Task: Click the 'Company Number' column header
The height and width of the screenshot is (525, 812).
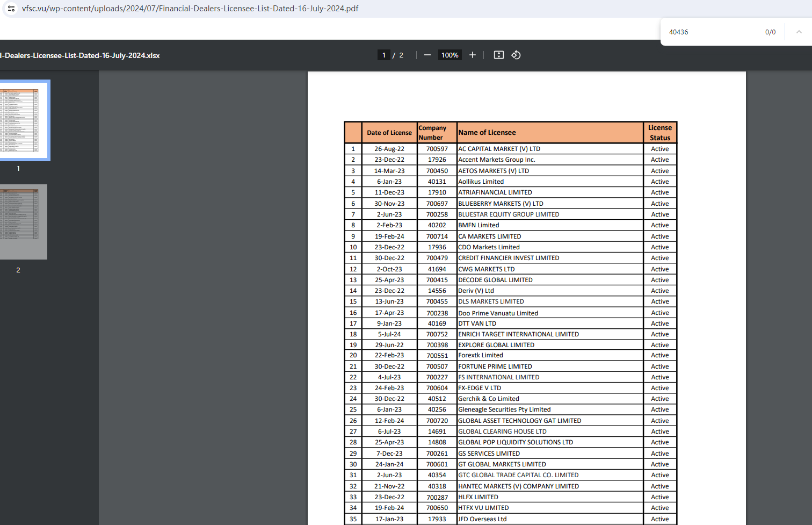Action: (433, 132)
